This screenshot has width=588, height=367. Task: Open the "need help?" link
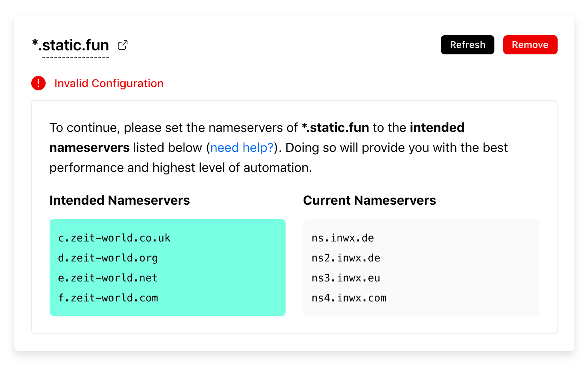[242, 148]
